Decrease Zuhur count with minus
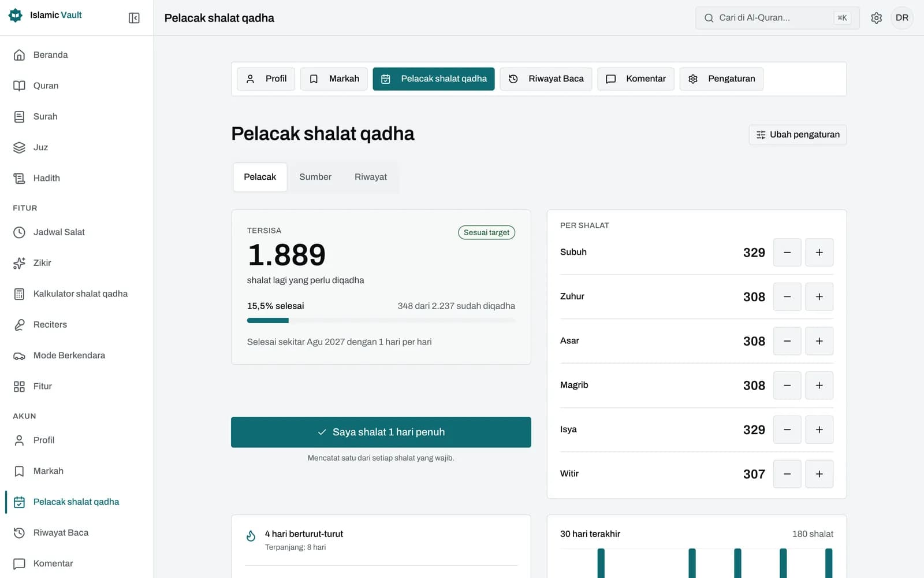The width and height of the screenshot is (924, 578). click(x=787, y=297)
